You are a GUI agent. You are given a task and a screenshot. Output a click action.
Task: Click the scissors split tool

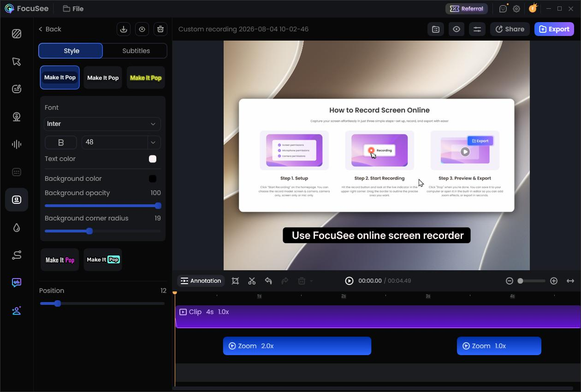click(x=252, y=281)
